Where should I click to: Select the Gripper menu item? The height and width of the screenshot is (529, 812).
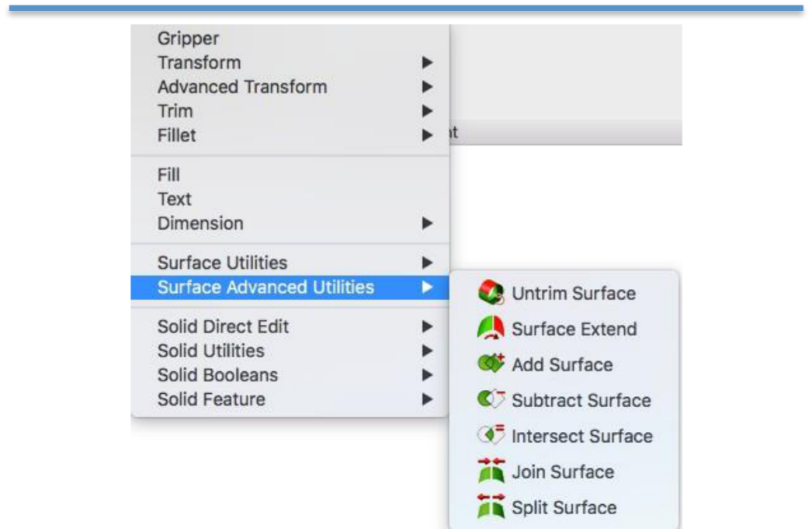pos(189,39)
